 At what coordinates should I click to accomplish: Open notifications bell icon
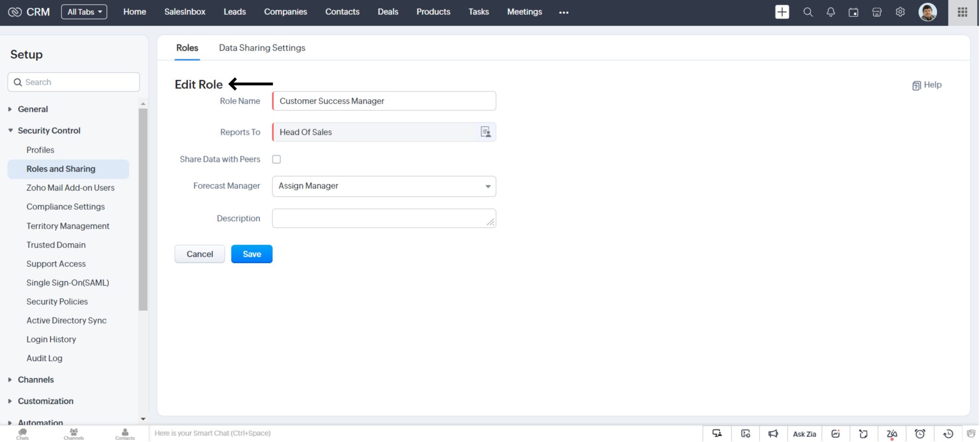[831, 12]
